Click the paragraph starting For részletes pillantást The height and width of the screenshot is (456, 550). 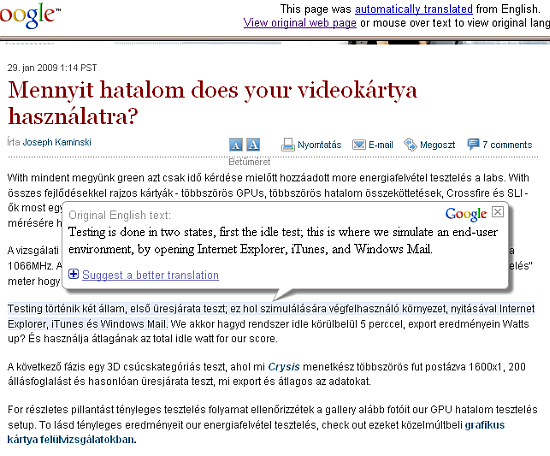tap(272, 424)
